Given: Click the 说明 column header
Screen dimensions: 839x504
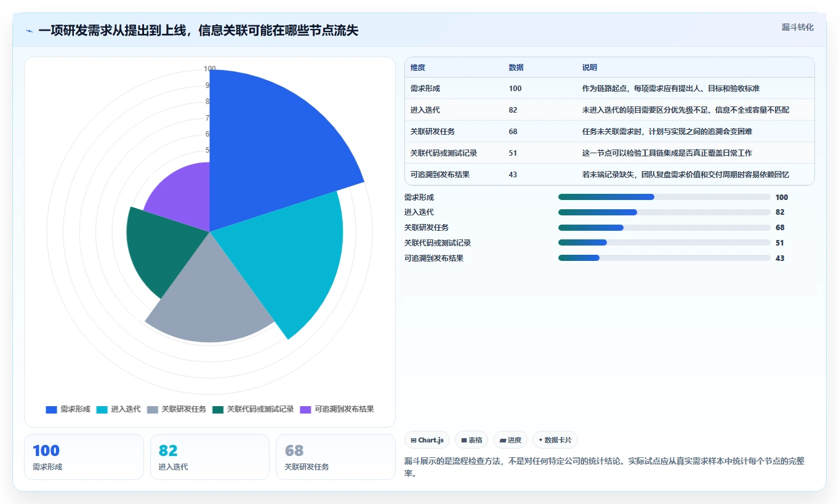Looking at the screenshot, I should click(x=590, y=68).
